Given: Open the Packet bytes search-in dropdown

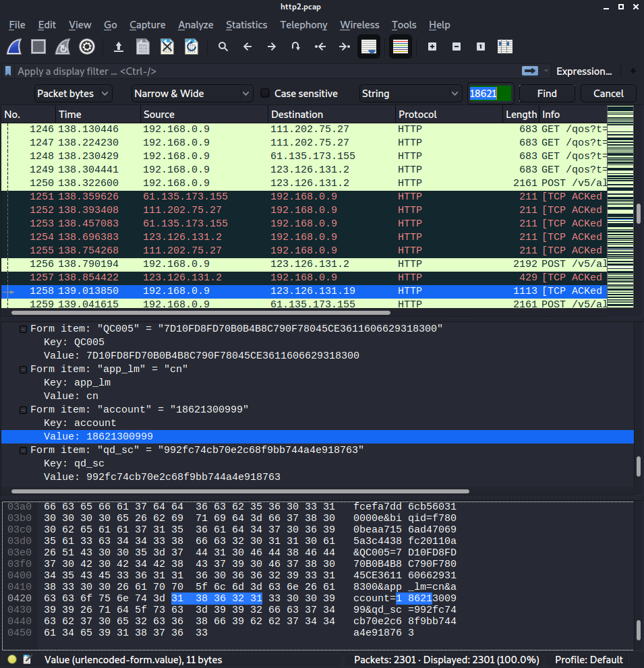Looking at the screenshot, I should point(73,93).
